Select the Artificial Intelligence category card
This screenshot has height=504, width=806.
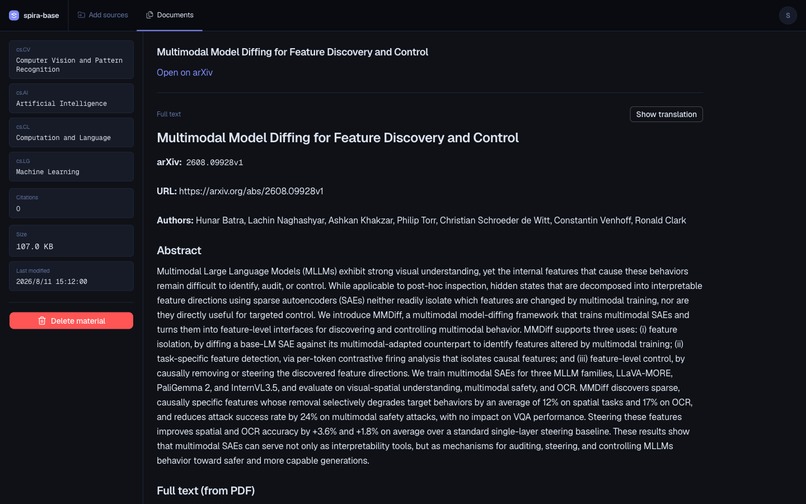click(x=71, y=98)
